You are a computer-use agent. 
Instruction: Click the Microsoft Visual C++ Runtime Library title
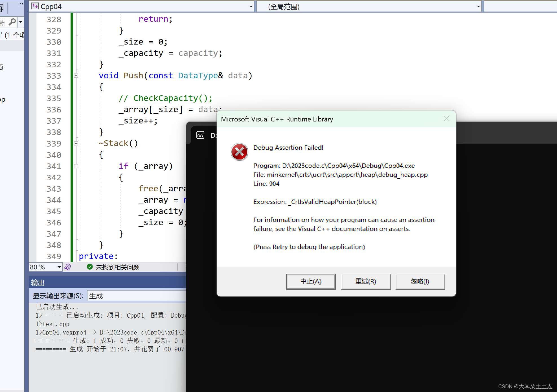(277, 119)
